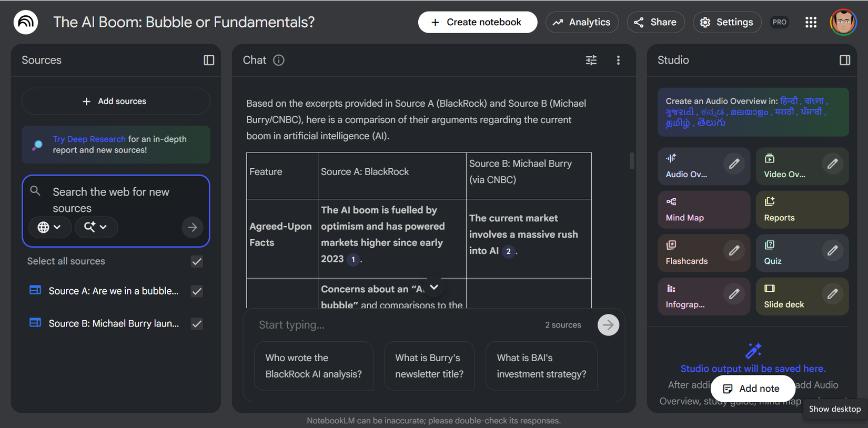868x428 pixels.
Task: Uncheck Source B Michael Burry checkbox
Action: (197, 324)
